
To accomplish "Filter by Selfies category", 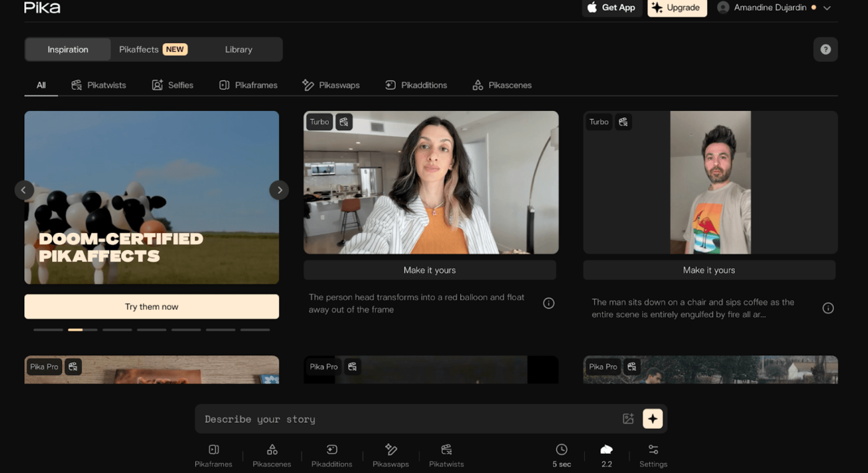I will (x=172, y=85).
